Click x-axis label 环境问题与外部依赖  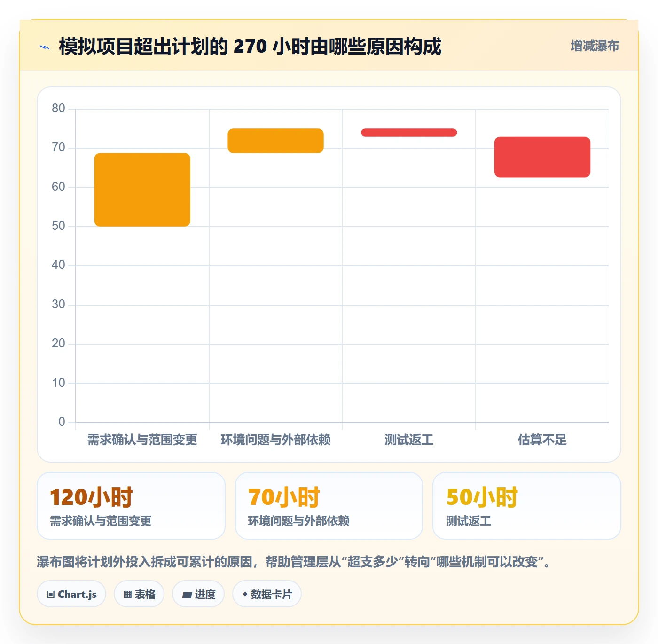(275, 440)
